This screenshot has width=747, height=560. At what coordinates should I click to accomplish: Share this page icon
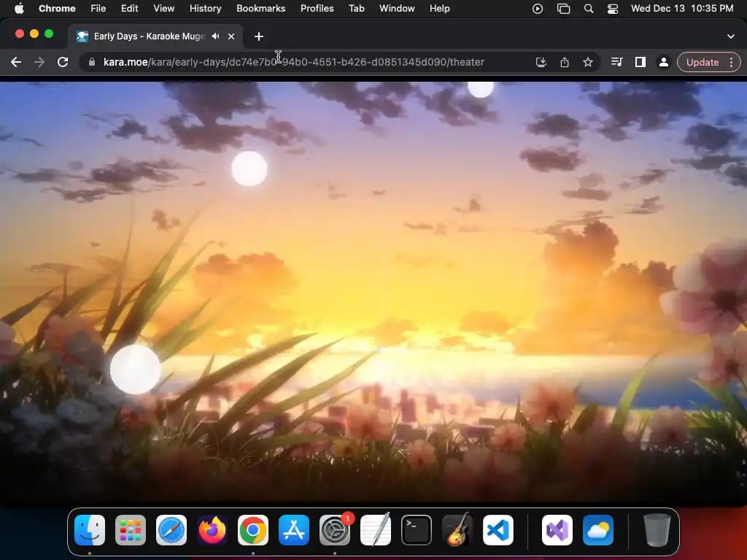[565, 62]
